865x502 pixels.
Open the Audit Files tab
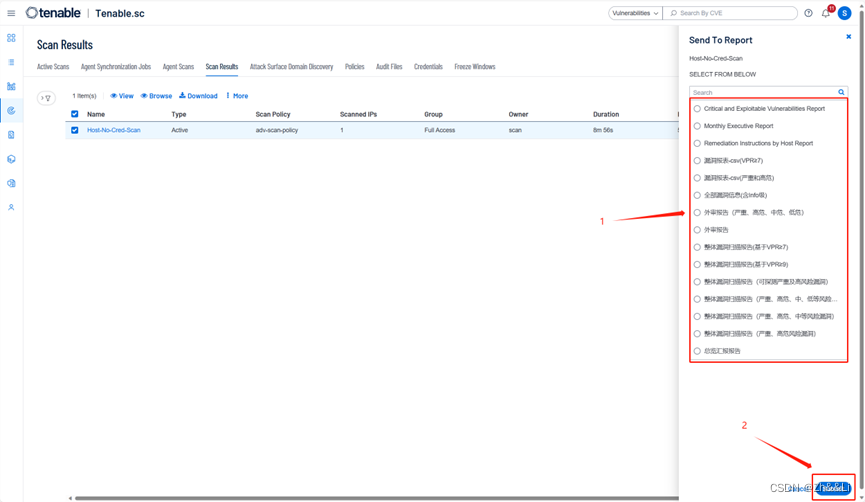[x=389, y=67]
